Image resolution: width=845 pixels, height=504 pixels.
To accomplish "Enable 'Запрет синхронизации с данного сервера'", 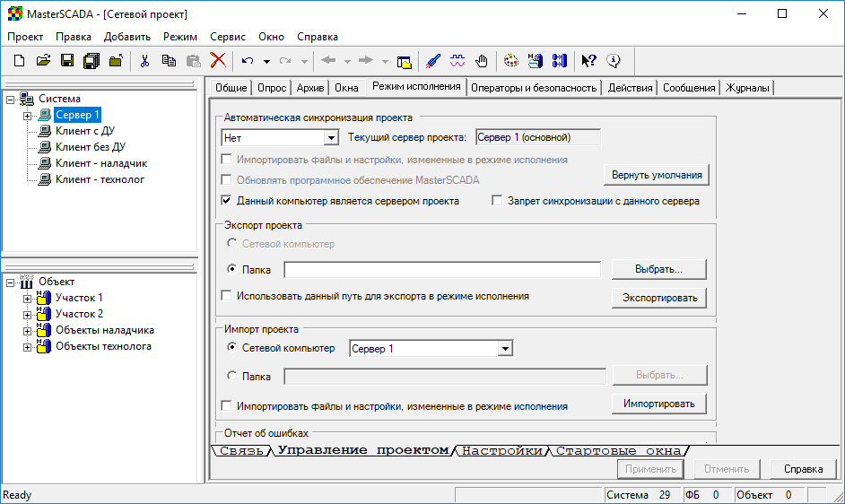I will click(497, 201).
